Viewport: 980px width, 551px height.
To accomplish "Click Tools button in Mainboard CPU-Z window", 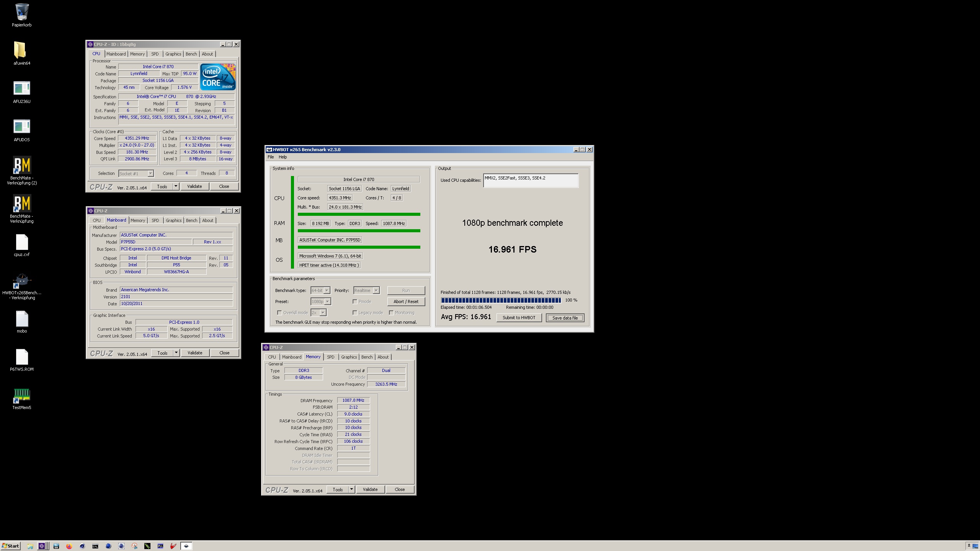I will click(x=162, y=353).
